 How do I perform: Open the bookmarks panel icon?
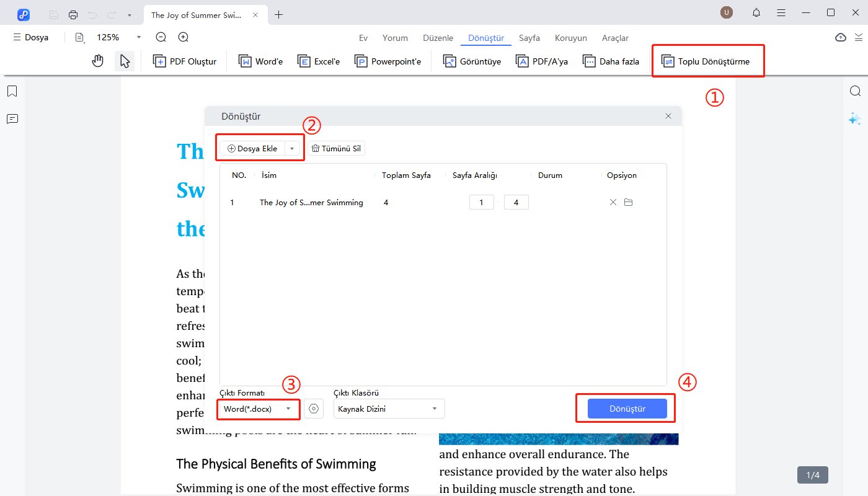(x=12, y=92)
